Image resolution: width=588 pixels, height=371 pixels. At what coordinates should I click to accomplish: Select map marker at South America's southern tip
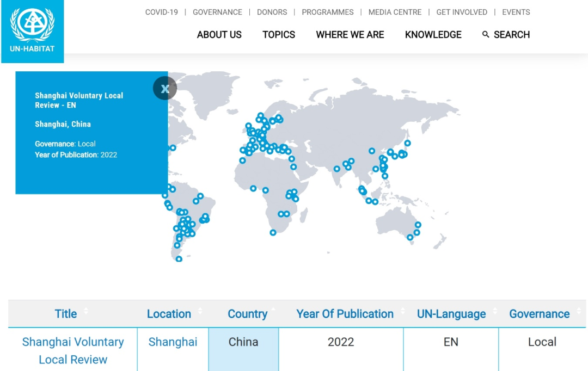(179, 259)
